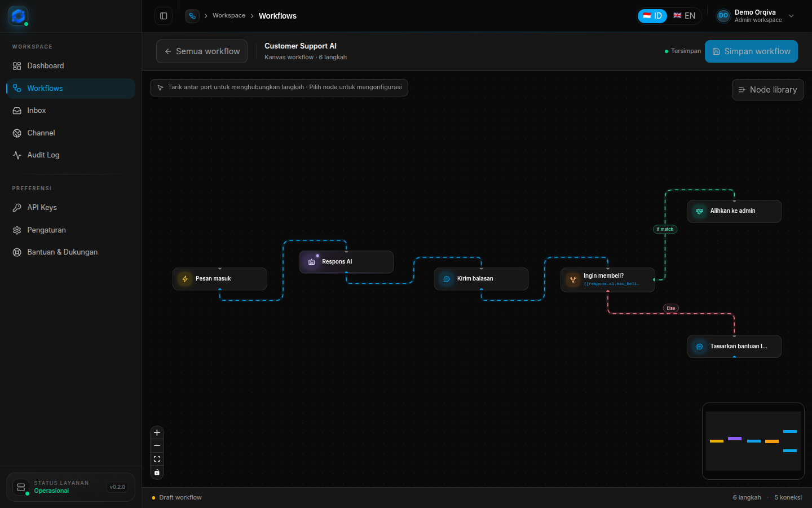This screenshot has height=508, width=812.
Task: Click the canvas minimap
Action: pos(753,441)
